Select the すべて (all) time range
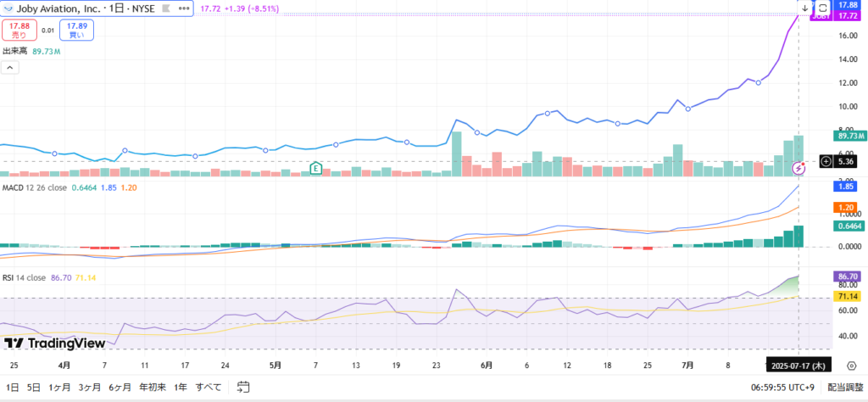This screenshot has width=868, height=402. [209, 387]
